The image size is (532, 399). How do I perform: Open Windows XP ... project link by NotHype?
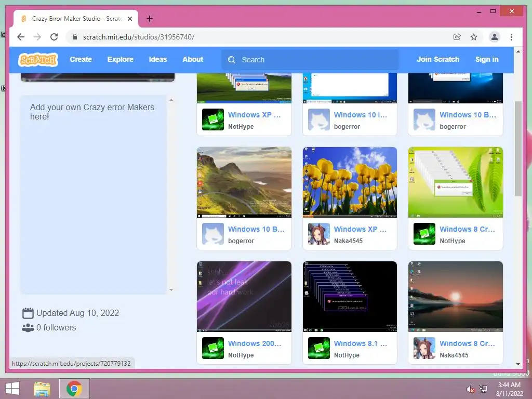pos(254,115)
